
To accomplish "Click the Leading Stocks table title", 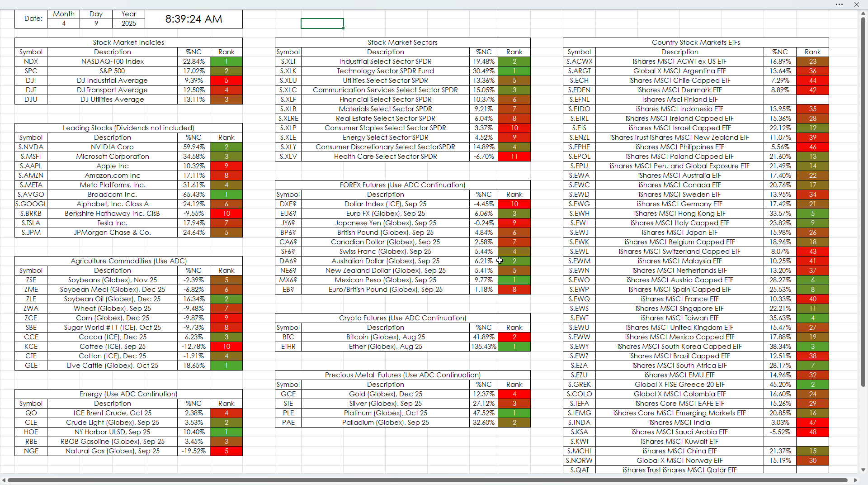I will (x=128, y=128).
